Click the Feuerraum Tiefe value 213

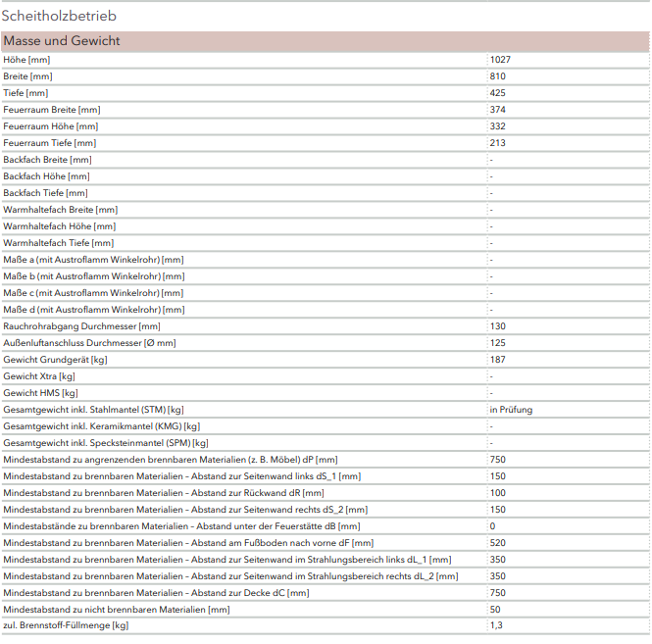pyautogui.click(x=497, y=143)
